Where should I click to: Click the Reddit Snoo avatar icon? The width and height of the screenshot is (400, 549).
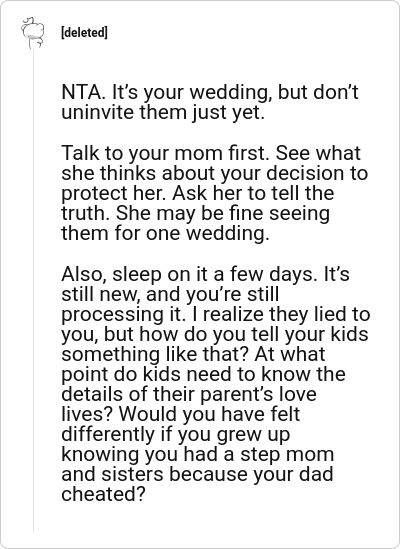pyautogui.click(x=33, y=32)
